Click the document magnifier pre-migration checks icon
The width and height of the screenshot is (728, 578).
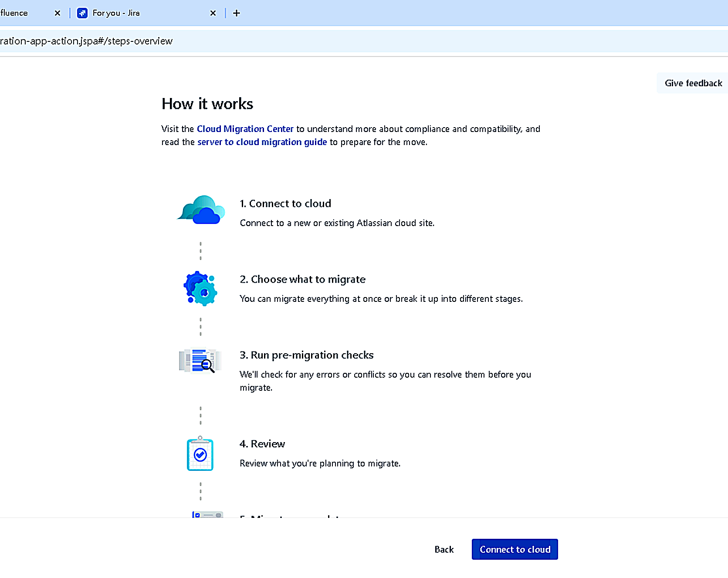200,360
